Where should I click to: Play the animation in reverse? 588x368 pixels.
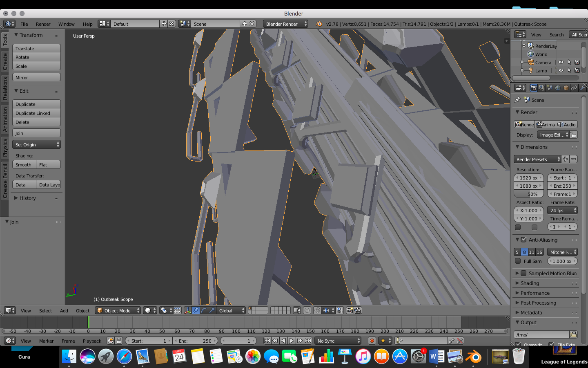click(283, 341)
